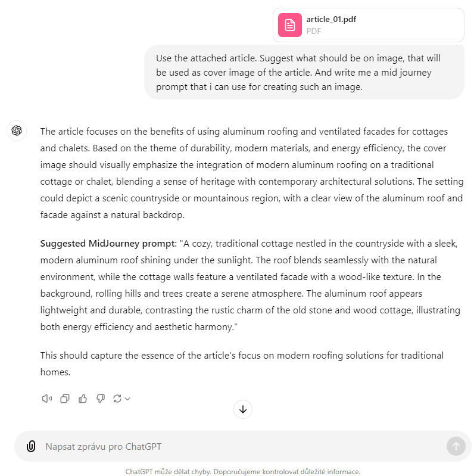The image size is (474, 476).
Task: Click the closing 'This should capture' paragraph
Action: 242,363
